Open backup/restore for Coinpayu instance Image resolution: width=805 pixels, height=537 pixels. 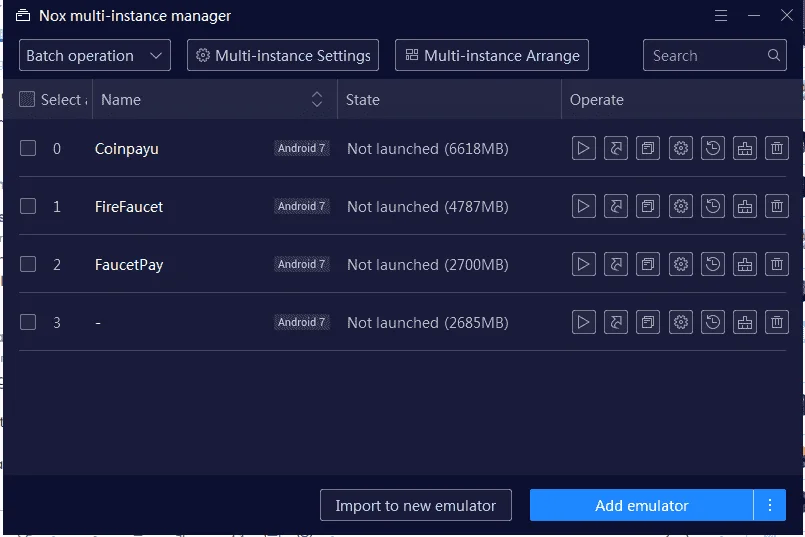click(713, 148)
